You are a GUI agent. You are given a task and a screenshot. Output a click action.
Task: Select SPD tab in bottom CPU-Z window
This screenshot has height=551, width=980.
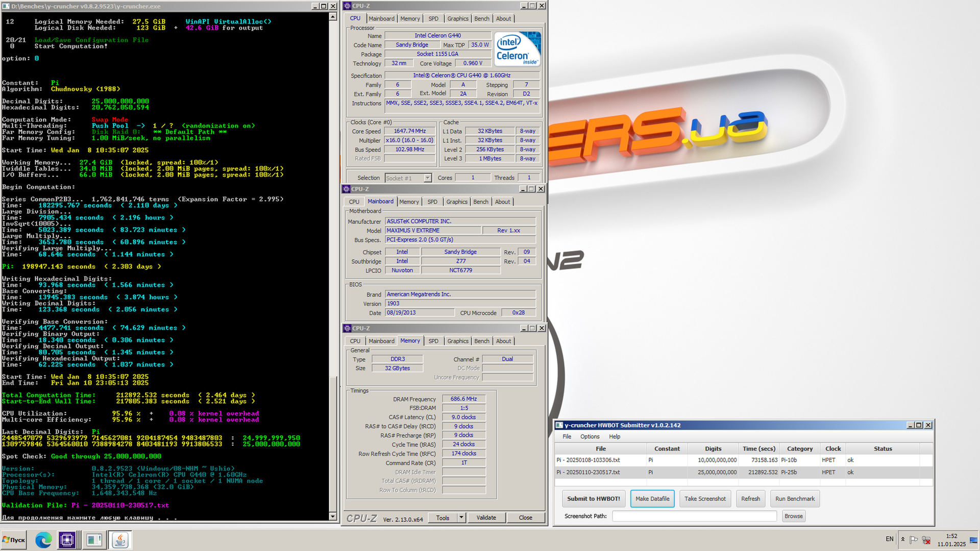tap(433, 341)
